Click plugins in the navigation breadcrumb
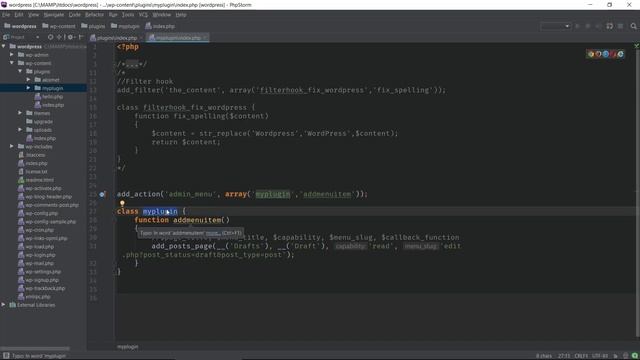The height and width of the screenshot is (360, 640). click(93, 26)
